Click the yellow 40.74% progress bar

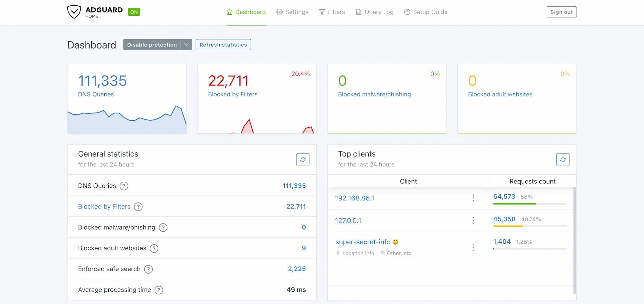(508, 226)
